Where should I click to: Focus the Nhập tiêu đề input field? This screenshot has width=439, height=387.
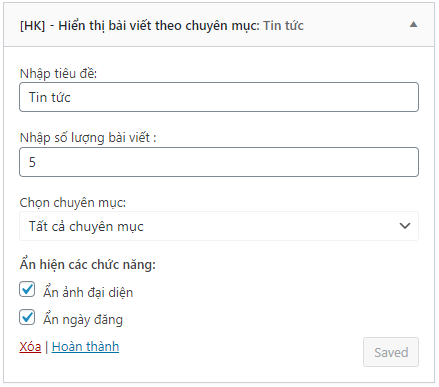[219, 97]
